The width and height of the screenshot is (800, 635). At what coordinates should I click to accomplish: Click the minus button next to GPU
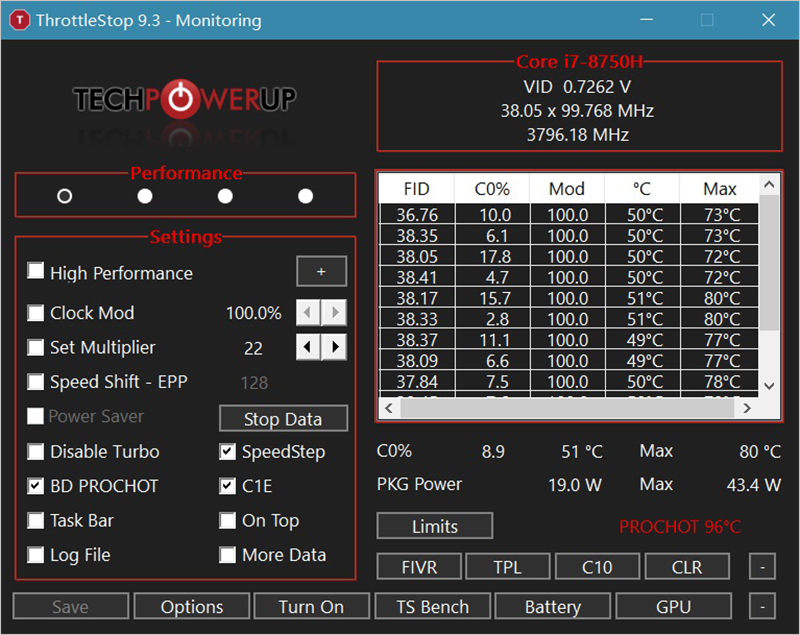click(762, 606)
